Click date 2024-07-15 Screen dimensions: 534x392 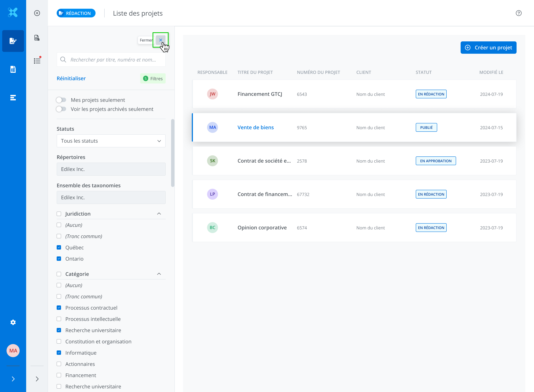[491, 128]
